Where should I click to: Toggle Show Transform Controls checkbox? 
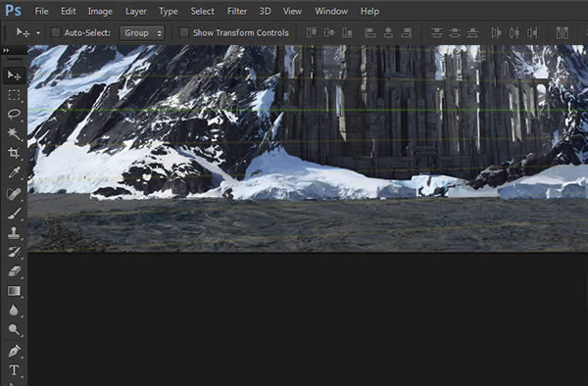coord(184,33)
